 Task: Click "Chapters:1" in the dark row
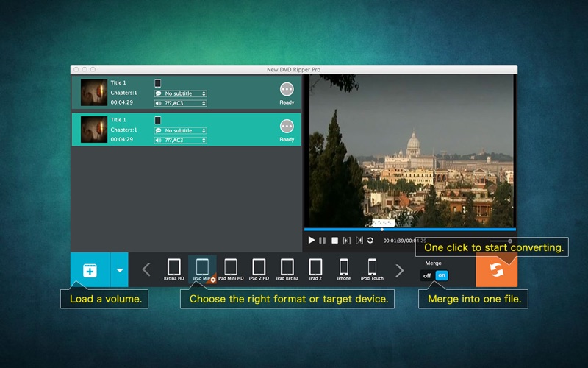123,93
